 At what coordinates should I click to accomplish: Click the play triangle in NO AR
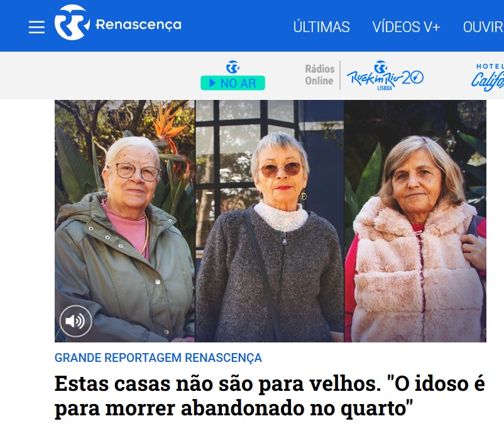(212, 83)
